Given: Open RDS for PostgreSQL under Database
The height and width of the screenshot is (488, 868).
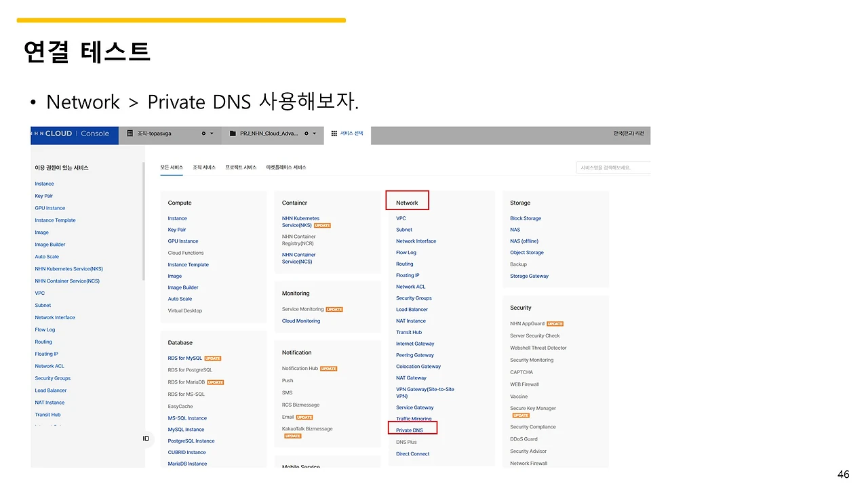Looking at the screenshot, I should pos(191,370).
